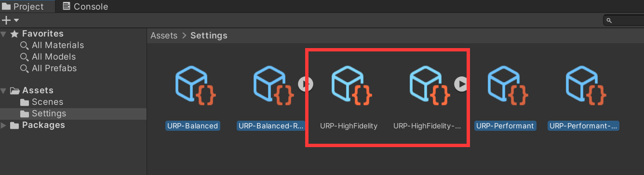Viewport: 644px width, 175px height.
Task: Select the URP-Performant-Renderer asset icon
Action: [583, 86]
